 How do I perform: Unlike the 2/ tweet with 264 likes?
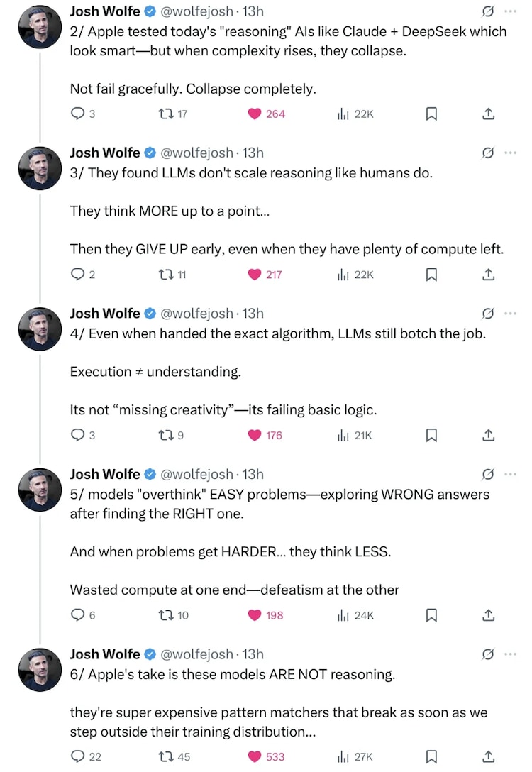click(255, 114)
